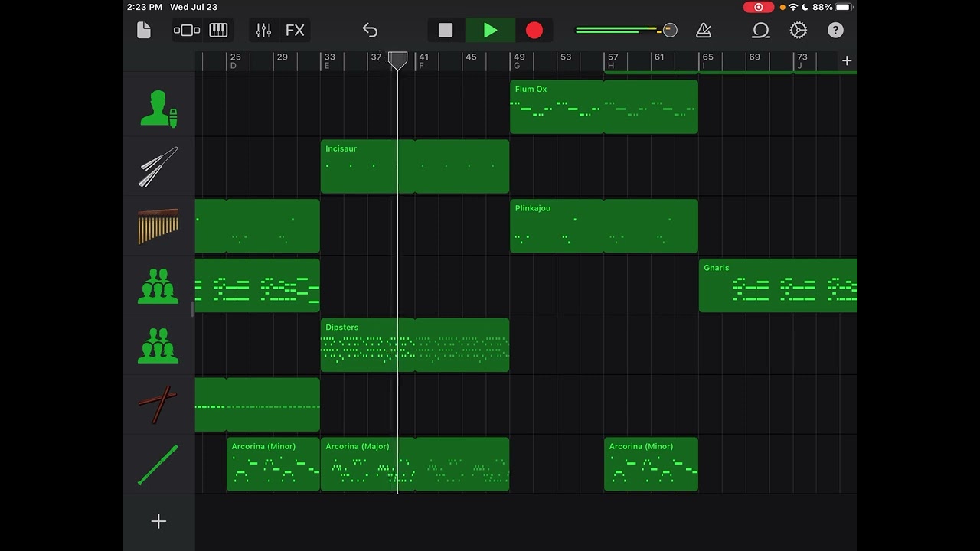Open track controls mixer icon
This screenshot has height=551, width=980.
tap(263, 30)
